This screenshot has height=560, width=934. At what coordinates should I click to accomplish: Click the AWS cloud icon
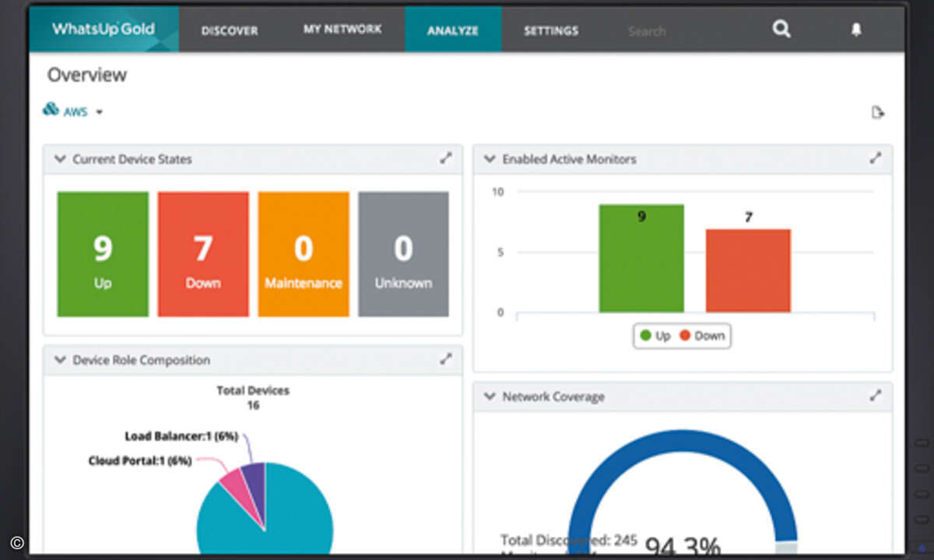[x=51, y=110]
